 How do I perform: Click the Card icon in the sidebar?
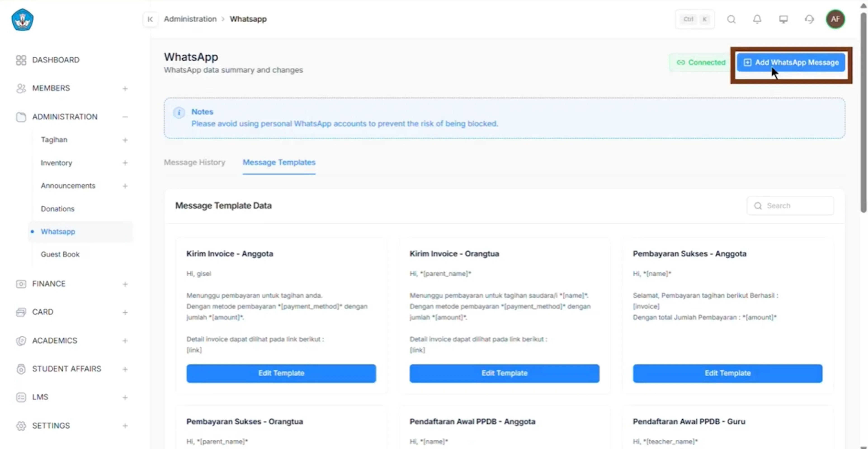pyautogui.click(x=21, y=312)
